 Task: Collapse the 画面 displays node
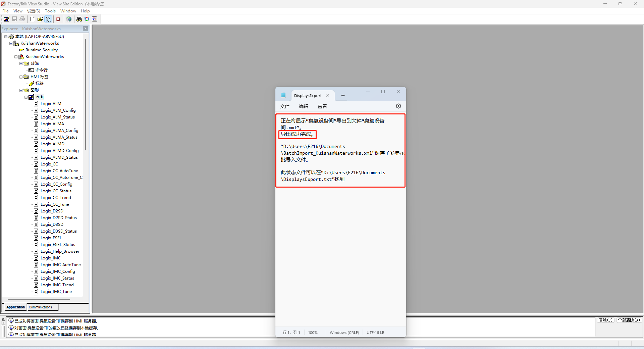(x=26, y=97)
